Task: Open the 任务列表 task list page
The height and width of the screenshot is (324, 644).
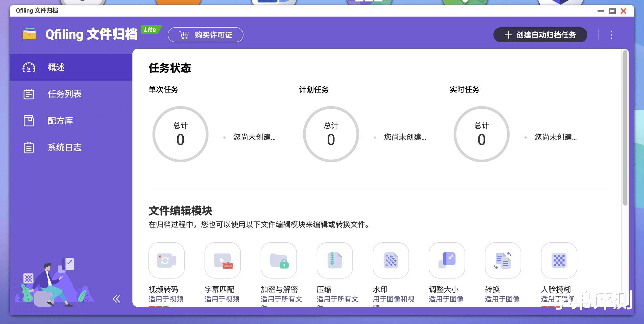Action: pos(64,94)
